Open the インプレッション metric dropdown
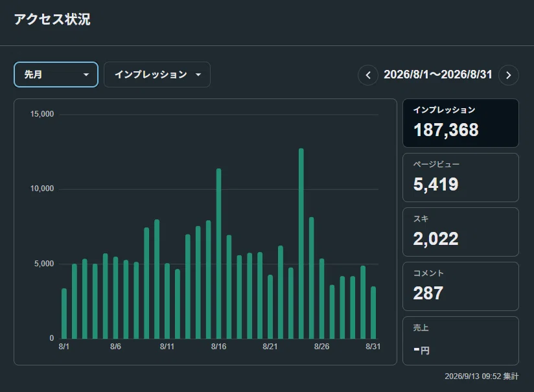 [x=157, y=75]
